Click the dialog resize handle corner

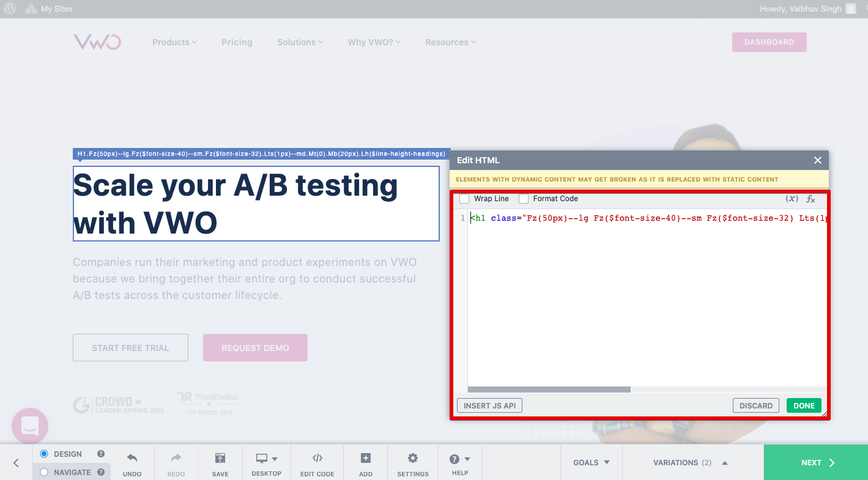click(x=824, y=414)
